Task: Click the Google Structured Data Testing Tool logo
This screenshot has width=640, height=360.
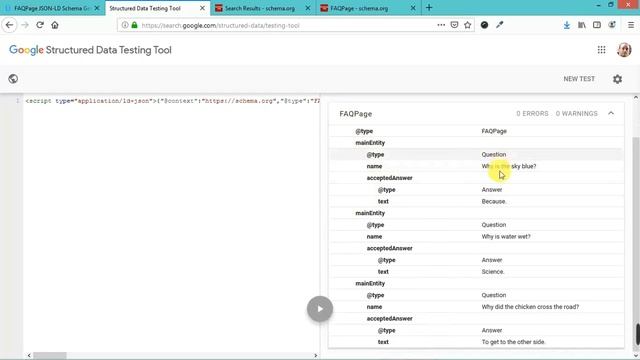Action: point(90,50)
